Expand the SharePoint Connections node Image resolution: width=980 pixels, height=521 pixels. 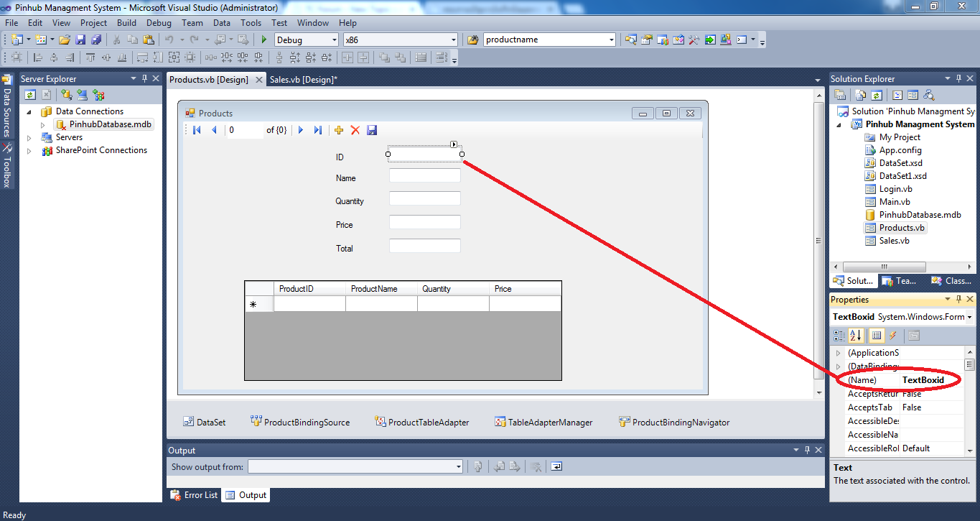click(29, 150)
